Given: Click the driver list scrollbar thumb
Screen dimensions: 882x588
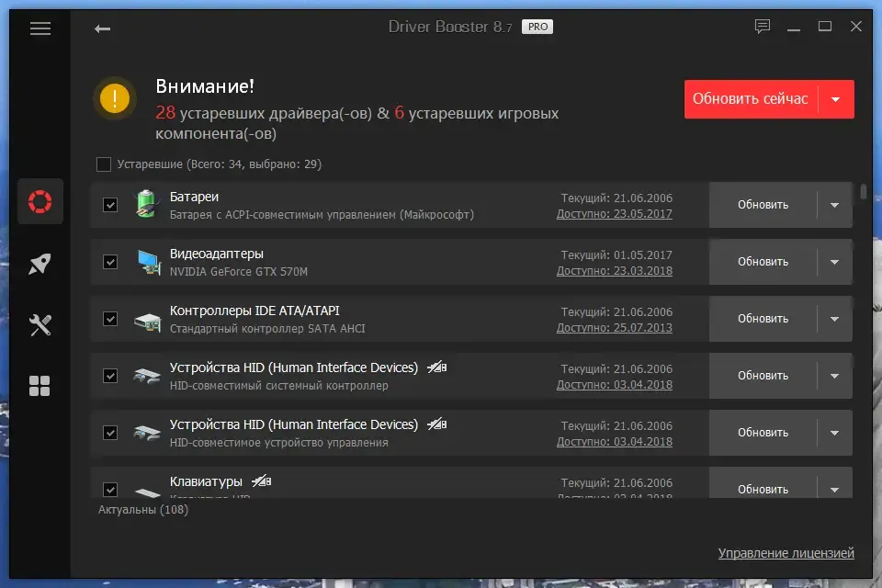Looking at the screenshot, I should (x=863, y=191).
